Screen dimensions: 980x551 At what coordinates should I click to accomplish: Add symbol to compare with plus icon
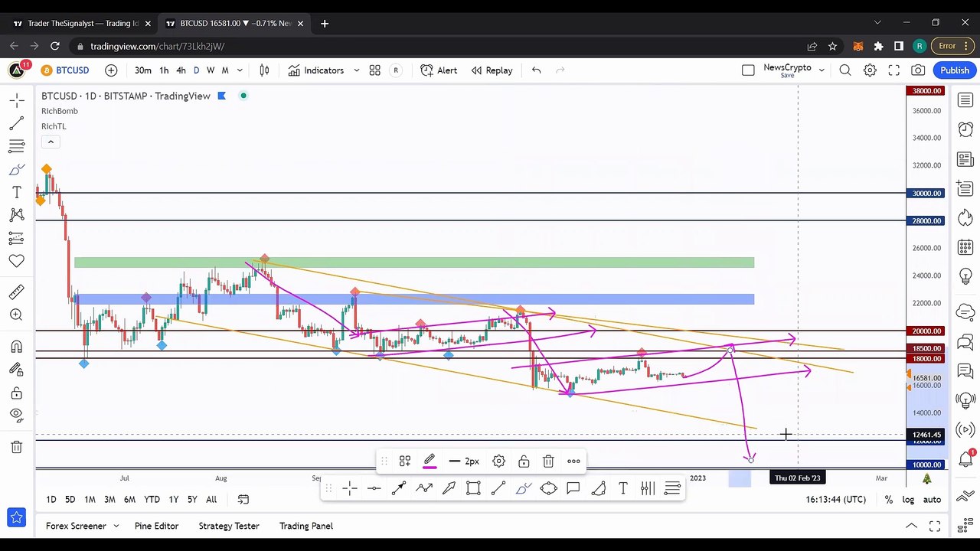click(x=111, y=70)
